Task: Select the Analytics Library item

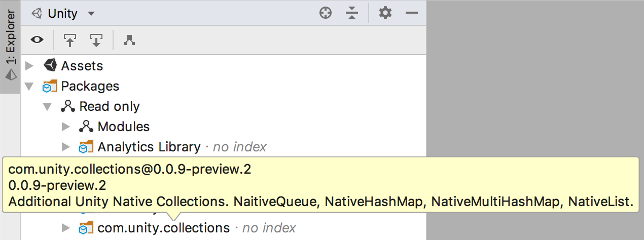Action: (149, 147)
